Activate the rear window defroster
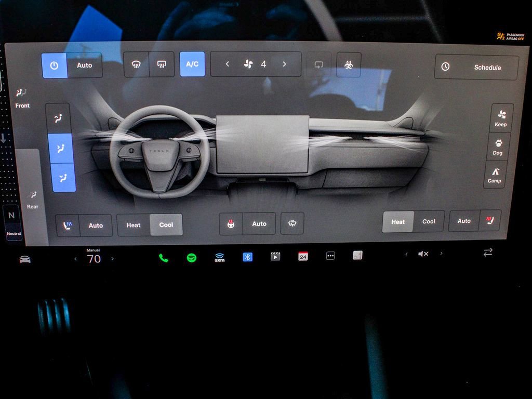 pos(162,63)
